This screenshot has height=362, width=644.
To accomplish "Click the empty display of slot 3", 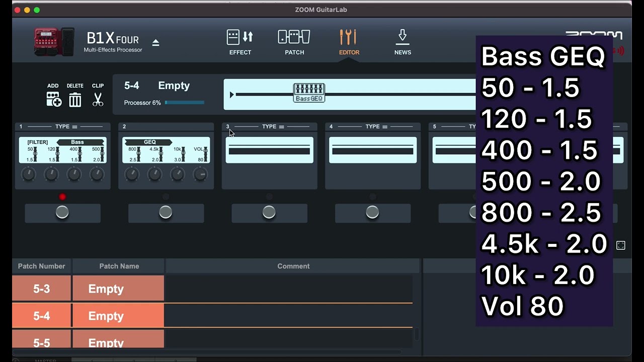I will coord(269,150).
